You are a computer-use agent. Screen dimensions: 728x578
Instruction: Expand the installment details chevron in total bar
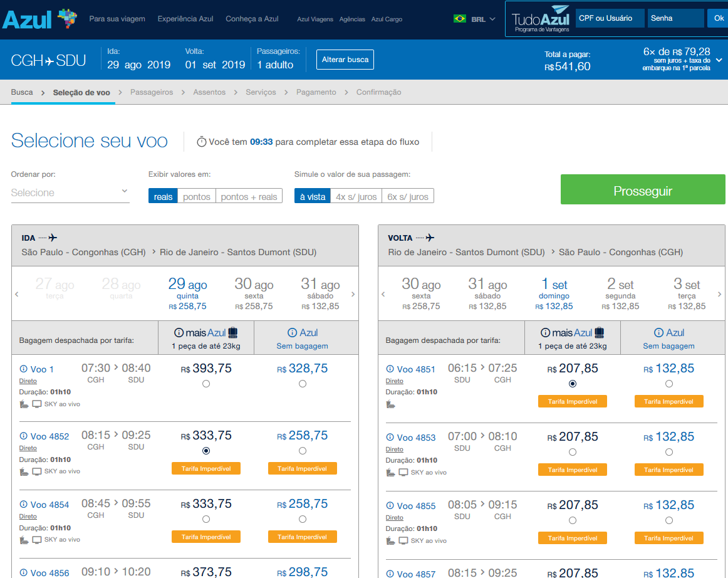click(719, 60)
